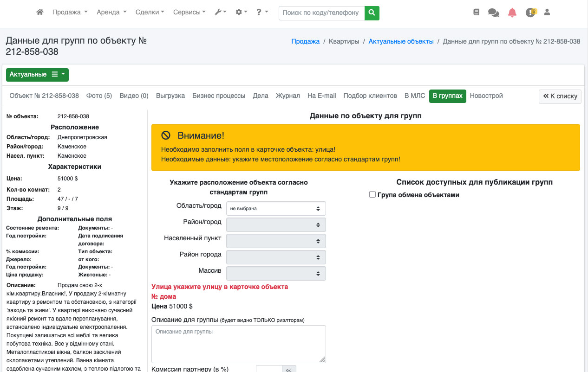The image size is (588, 372).
Task: Open the wrench tools menu icon
Action: click(220, 13)
